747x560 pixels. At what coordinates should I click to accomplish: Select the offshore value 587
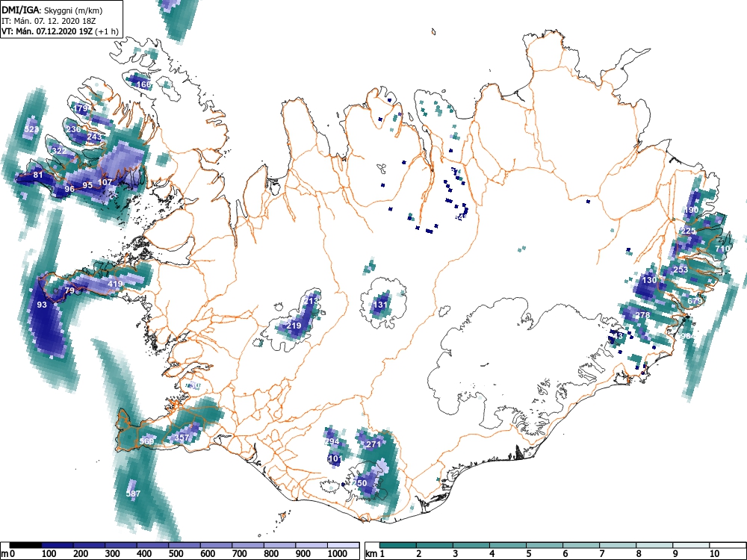click(133, 494)
